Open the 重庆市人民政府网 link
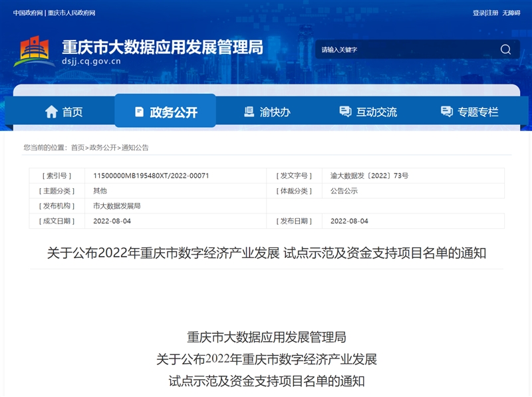 point(71,13)
